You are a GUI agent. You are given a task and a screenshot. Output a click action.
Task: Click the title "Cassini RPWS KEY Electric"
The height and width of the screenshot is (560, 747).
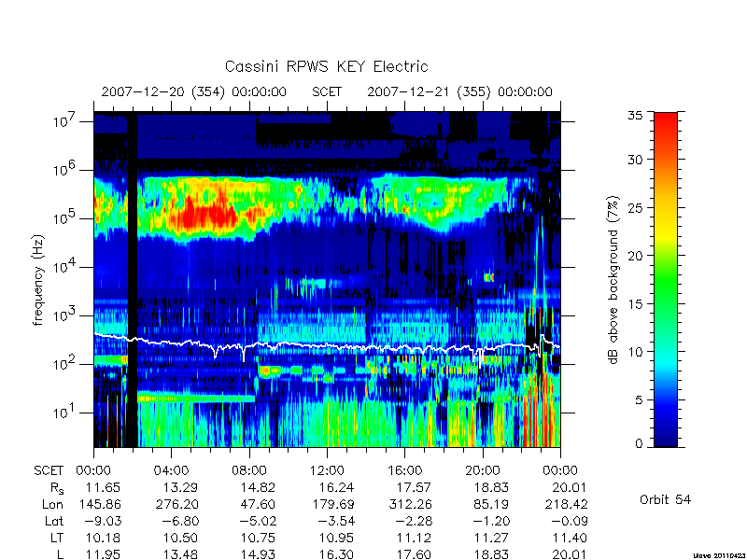click(326, 66)
